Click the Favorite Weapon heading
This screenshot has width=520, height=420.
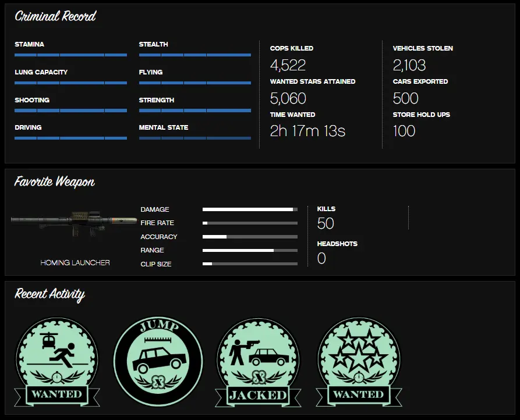(x=54, y=181)
